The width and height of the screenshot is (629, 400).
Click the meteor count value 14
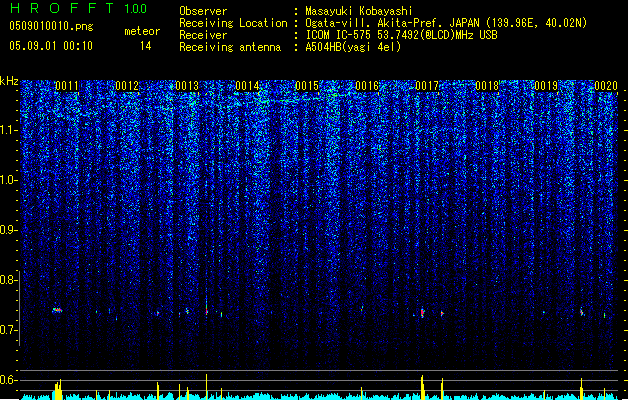(x=145, y=46)
